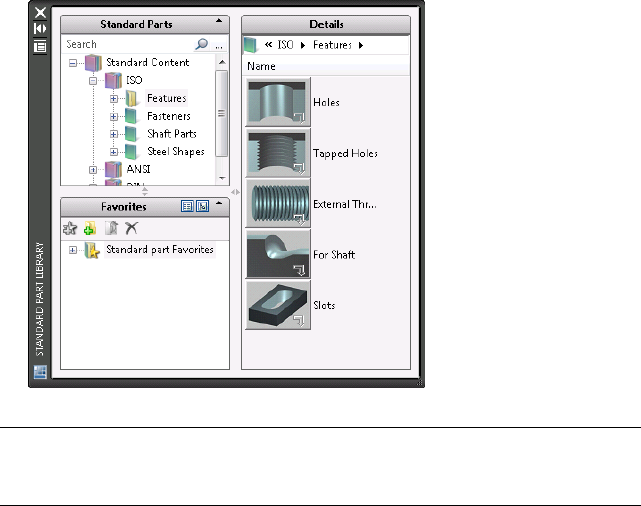Open dropdown arrow after ISO breadcrumb
The height and width of the screenshot is (506, 641).
coord(303,45)
